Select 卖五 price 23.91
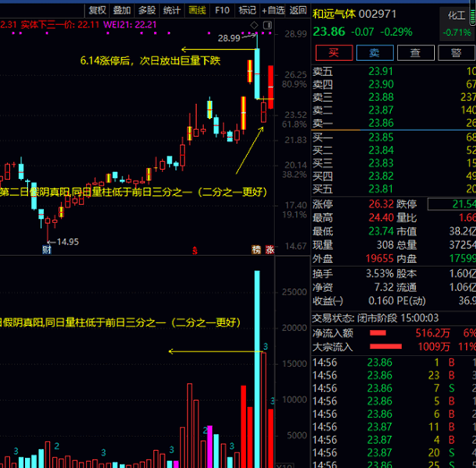 tap(381, 72)
